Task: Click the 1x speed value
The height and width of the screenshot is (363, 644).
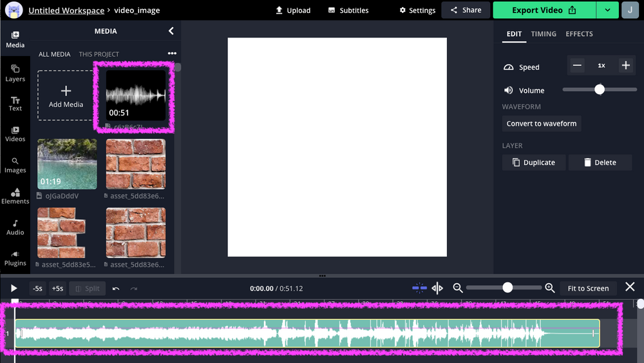Action: click(601, 65)
